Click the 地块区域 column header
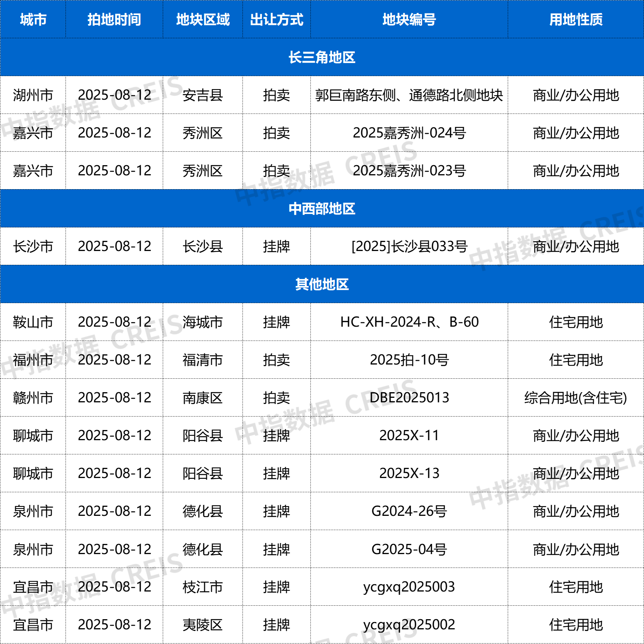Image resolution: width=644 pixels, height=644 pixels. click(203, 20)
